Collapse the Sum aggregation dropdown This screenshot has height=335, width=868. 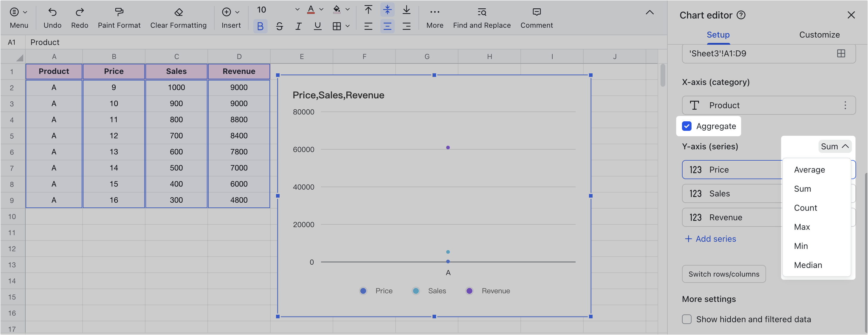[835, 146]
